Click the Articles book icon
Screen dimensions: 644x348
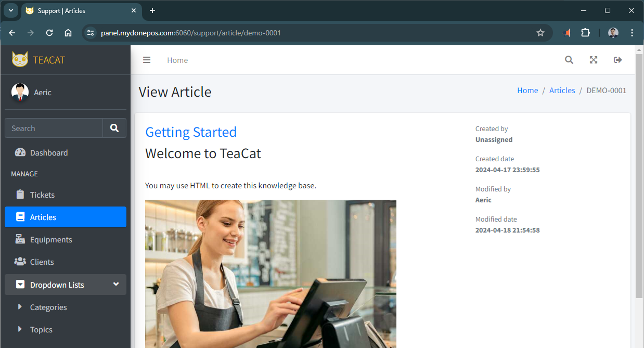[20, 217]
